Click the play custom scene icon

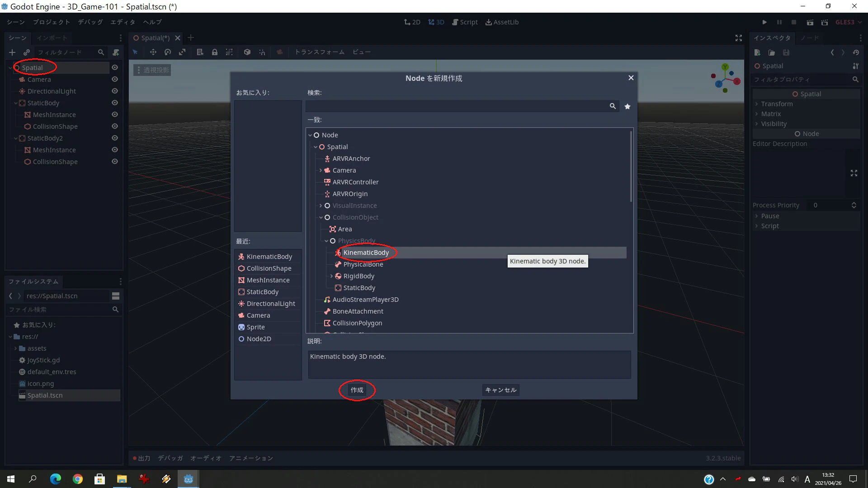pyautogui.click(x=825, y=22)
